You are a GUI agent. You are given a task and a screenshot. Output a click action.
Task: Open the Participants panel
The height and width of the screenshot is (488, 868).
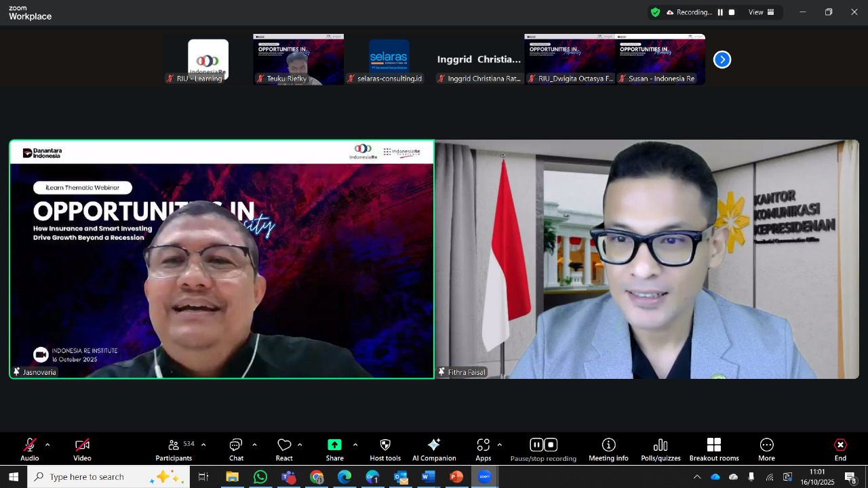click(x=174, y=449)
